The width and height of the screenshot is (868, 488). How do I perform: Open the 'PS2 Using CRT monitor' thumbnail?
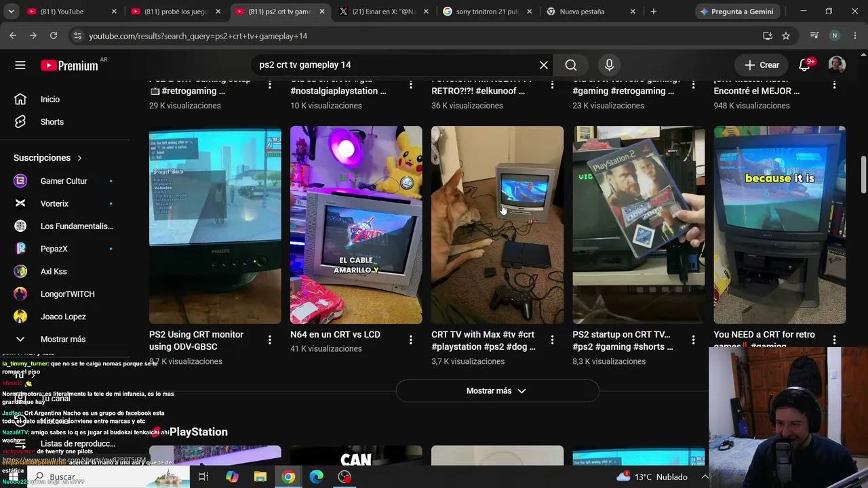[x=215, y=225]
